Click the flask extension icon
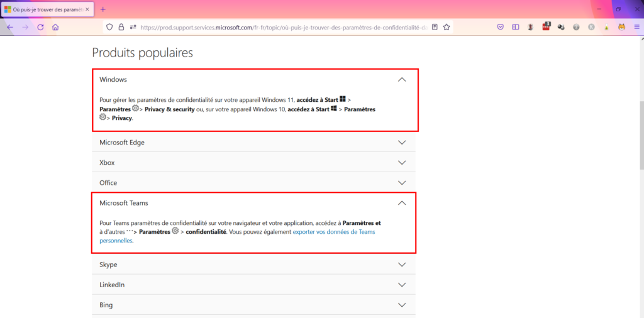The image size is (644, 318). pos(607,28)
